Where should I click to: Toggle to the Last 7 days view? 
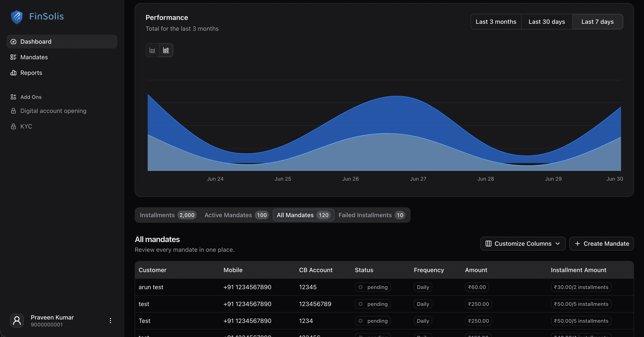597,22
